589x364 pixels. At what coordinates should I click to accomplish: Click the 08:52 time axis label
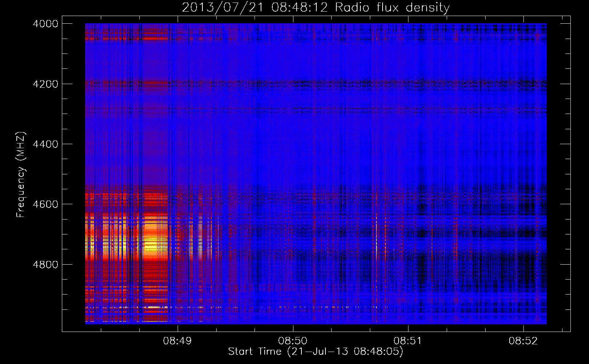[523, 341]
